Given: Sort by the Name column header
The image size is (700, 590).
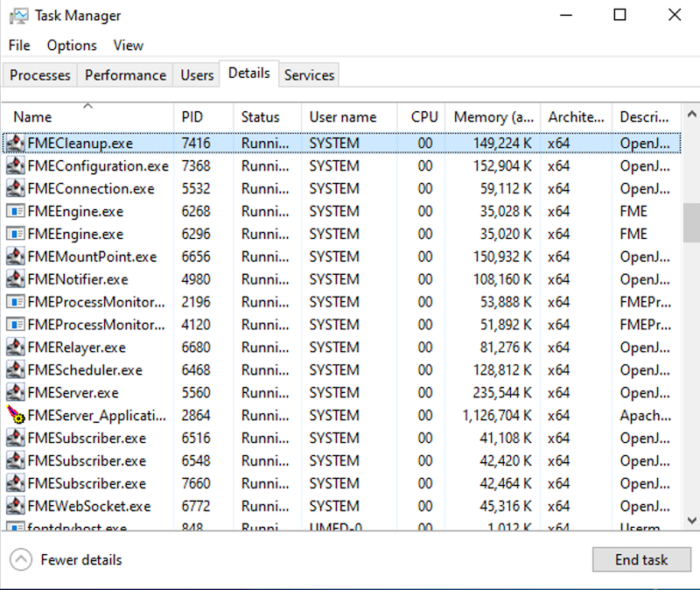Looking at the screenshot, I should (x=33, y=117).
